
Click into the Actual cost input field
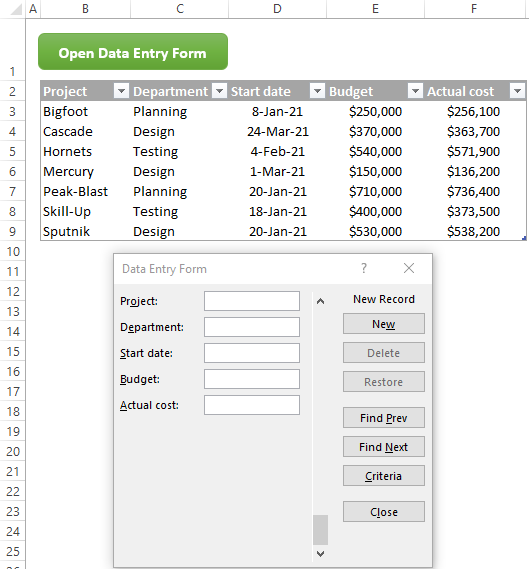tap(252, 405)
